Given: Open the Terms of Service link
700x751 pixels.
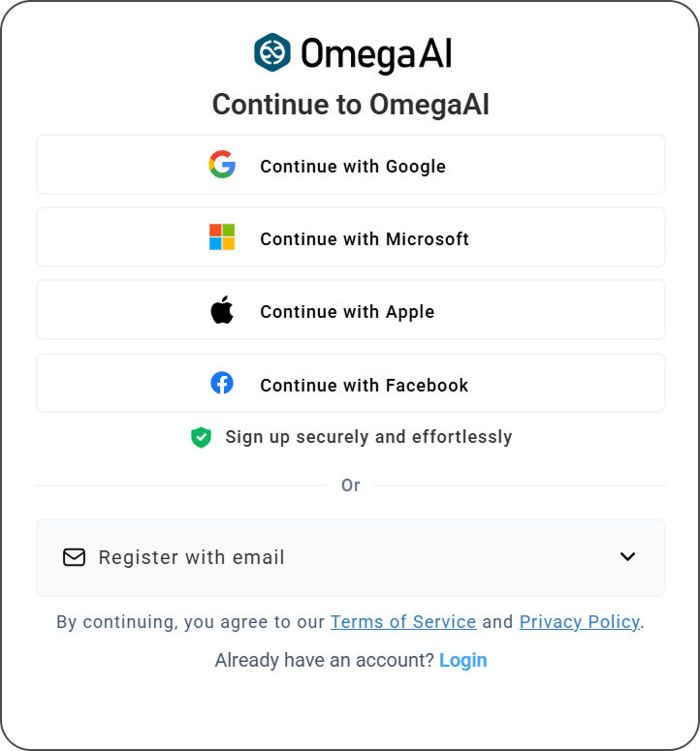Looking at the screenshot, I should click(403, 622).
